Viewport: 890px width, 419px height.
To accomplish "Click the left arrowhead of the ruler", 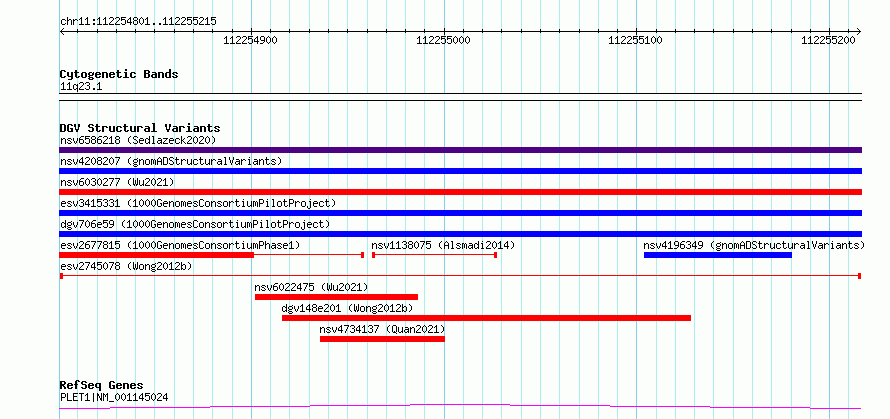I will (62, 31).
